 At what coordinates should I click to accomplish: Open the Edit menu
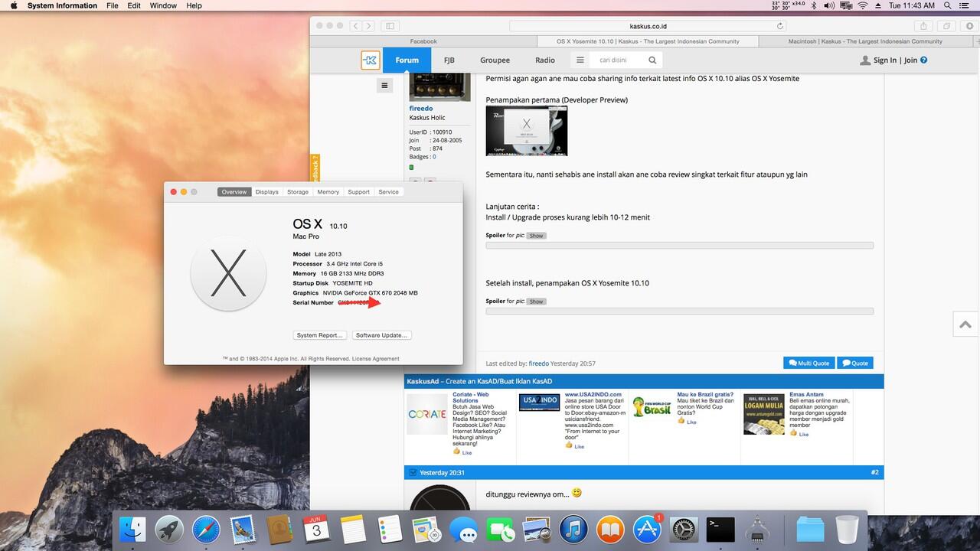pos(134,5)
